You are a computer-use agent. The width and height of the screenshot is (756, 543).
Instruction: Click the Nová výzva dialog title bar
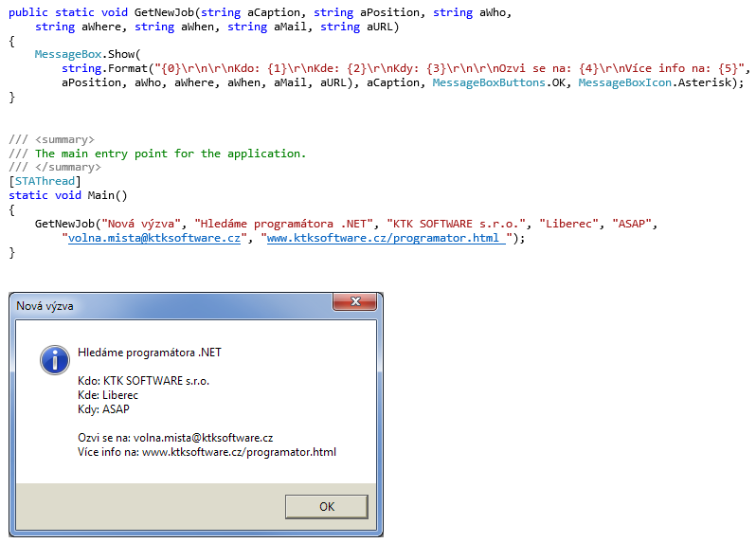171,305
